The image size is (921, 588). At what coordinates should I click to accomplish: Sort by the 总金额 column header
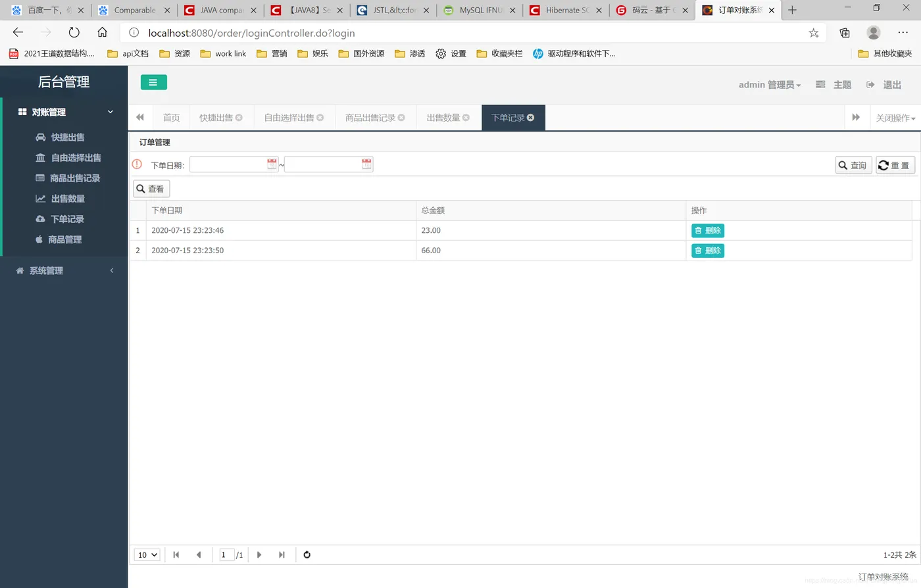[551, 210]
